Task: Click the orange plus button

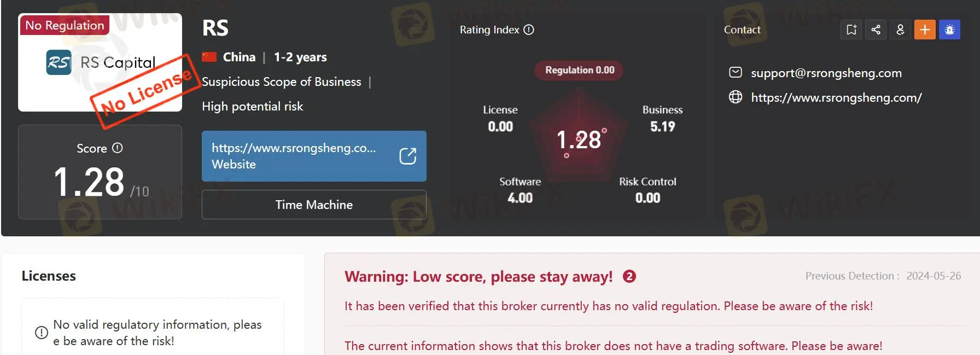Action: (925, 30)
